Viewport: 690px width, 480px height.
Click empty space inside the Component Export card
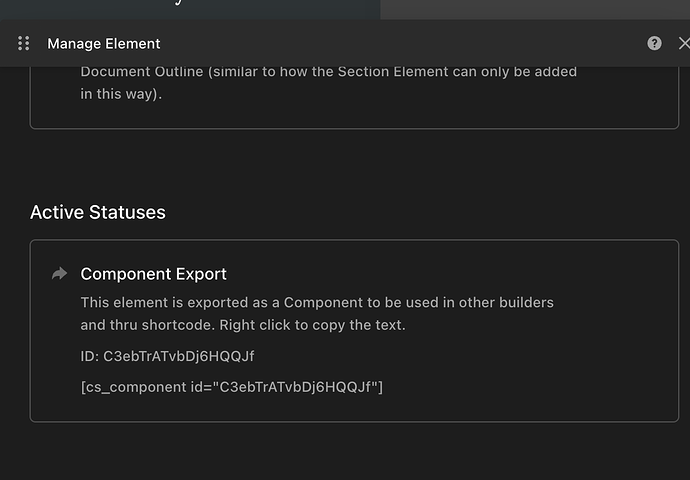[540, 370]
